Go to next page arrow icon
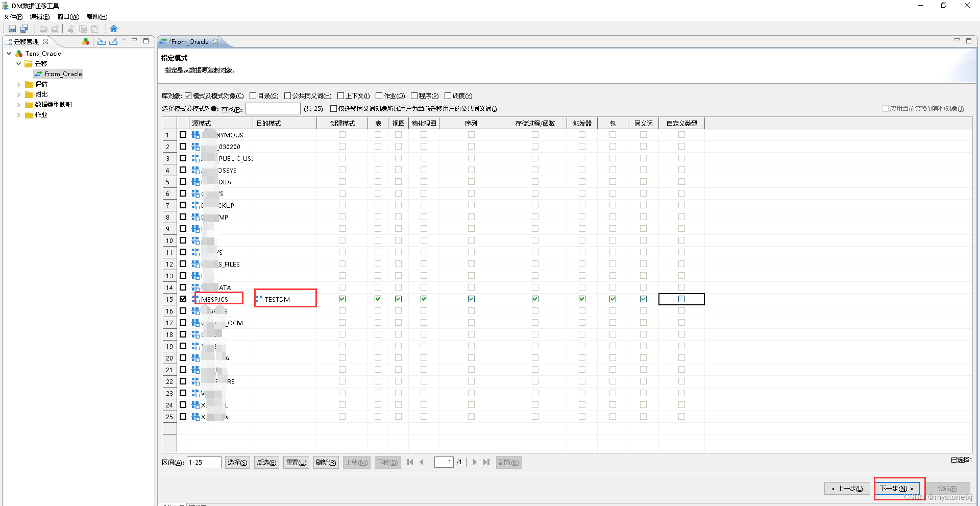980x506 pixels. point(475,462)
